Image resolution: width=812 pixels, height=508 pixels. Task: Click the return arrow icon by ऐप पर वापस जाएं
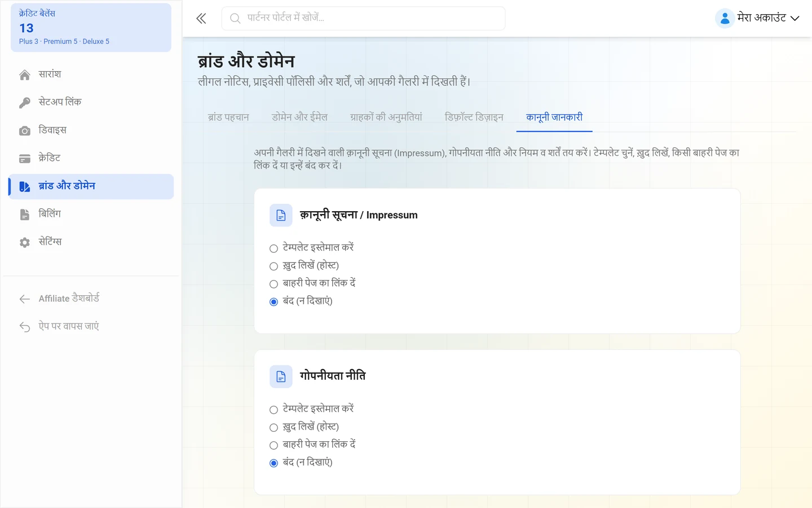pos(25,327)
